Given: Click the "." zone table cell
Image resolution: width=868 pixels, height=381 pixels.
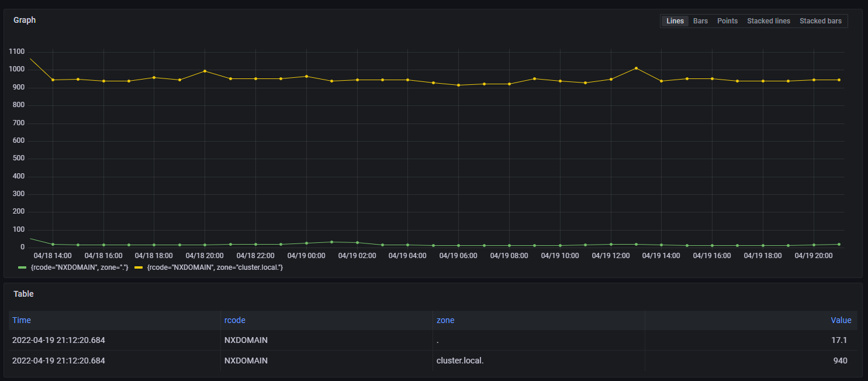Looking at the screenshot, I should (x=538, y=340).
